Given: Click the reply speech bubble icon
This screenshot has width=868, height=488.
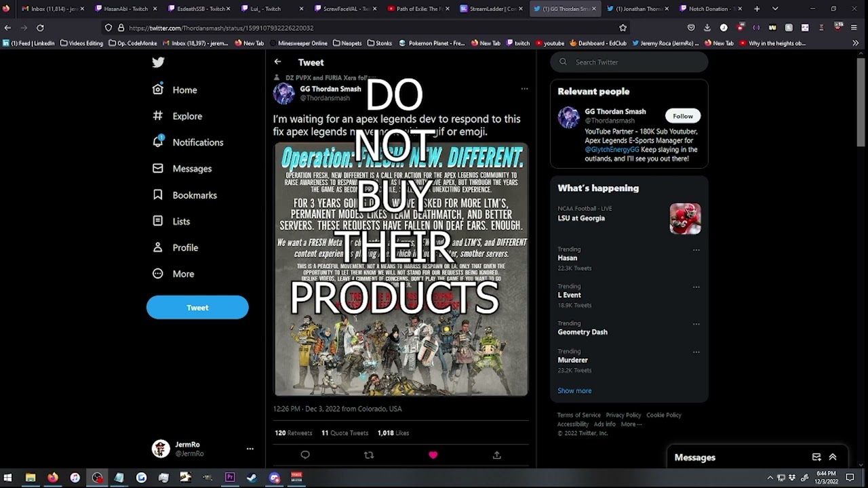Looking at the screenshot, I should tap(305, 455).
